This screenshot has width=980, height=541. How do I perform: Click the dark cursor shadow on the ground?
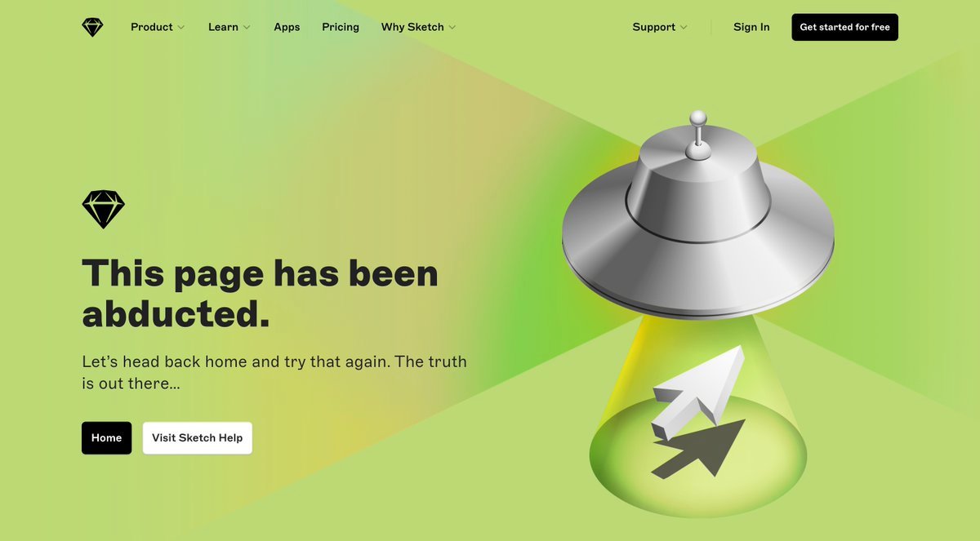coord(700,449)
